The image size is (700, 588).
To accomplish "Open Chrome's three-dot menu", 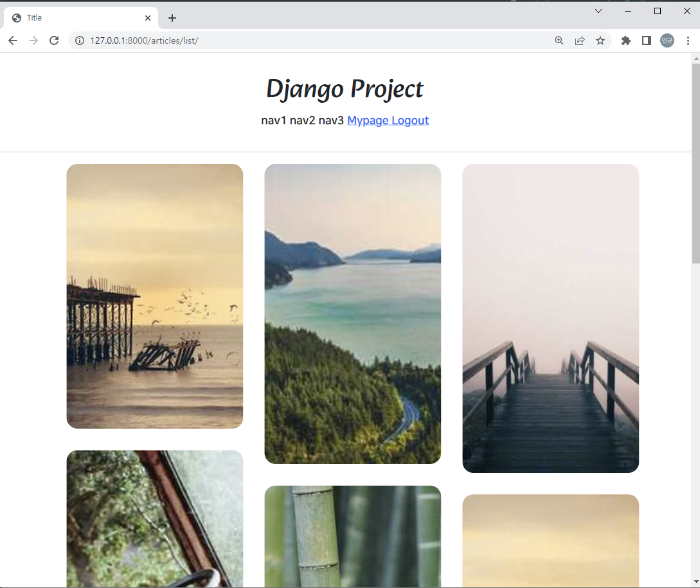I will click(688, 40).
